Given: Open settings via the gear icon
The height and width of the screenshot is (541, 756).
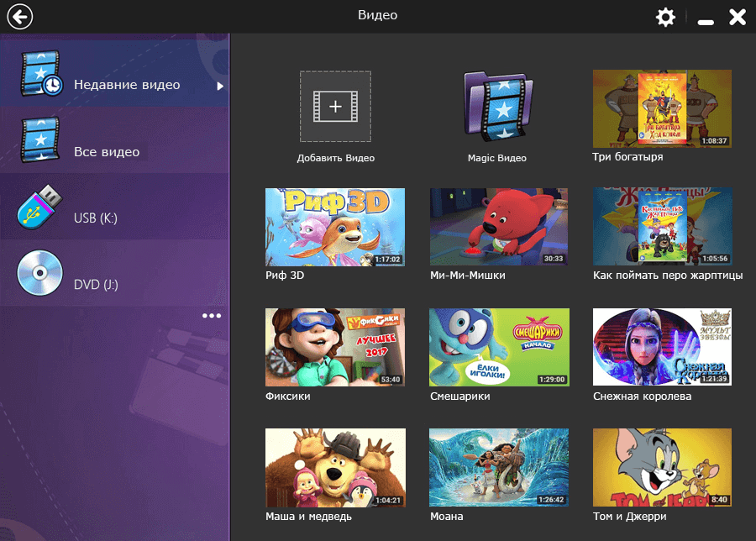Looking at the screenshot, I should click(x=665, y=18).
